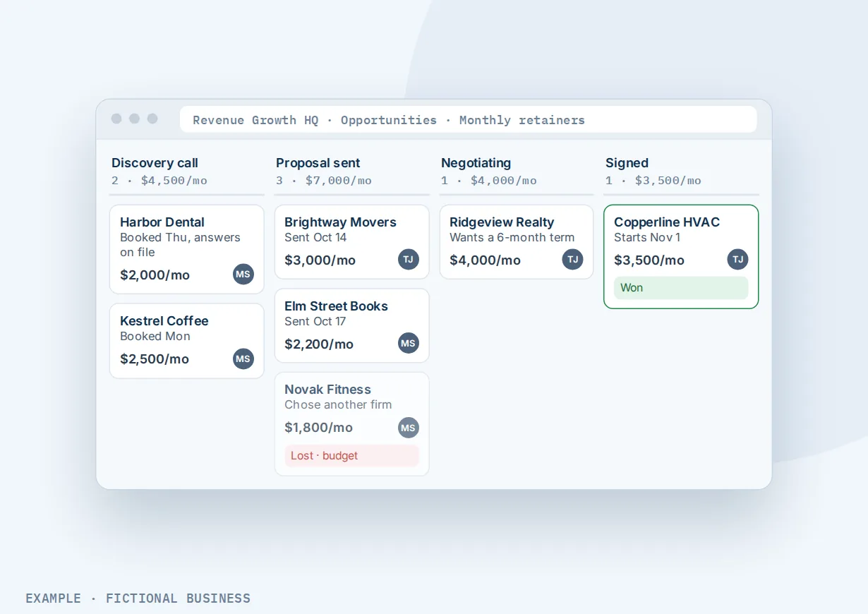This screenshot has width=868, height=614.
Task: Click the $2,000/mo amount on Harbor Dental
Action: 155,275
